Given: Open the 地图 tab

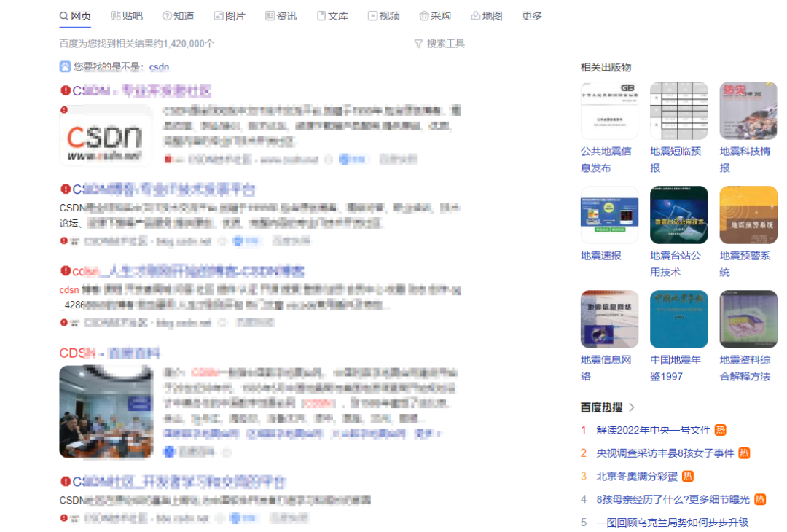Looking at the screenshot, I should pos(486,16).
